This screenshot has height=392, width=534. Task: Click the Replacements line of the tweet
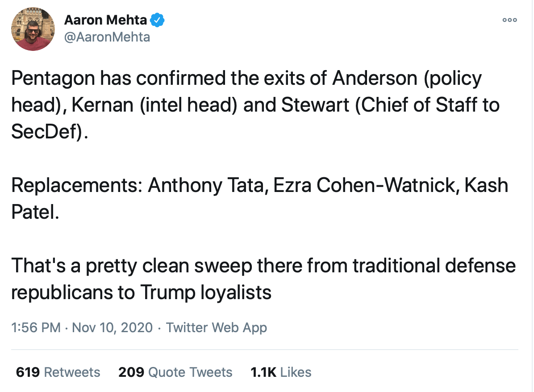coord(259,185)
